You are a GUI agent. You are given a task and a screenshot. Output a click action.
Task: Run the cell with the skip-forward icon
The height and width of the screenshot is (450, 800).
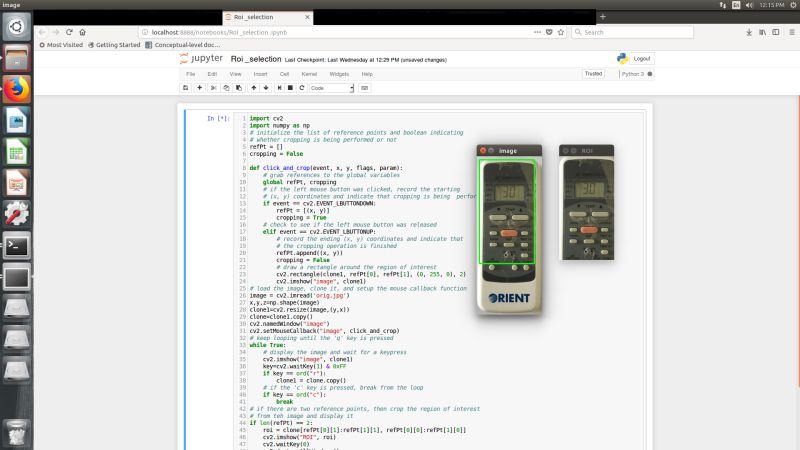(x=279, y=88)
